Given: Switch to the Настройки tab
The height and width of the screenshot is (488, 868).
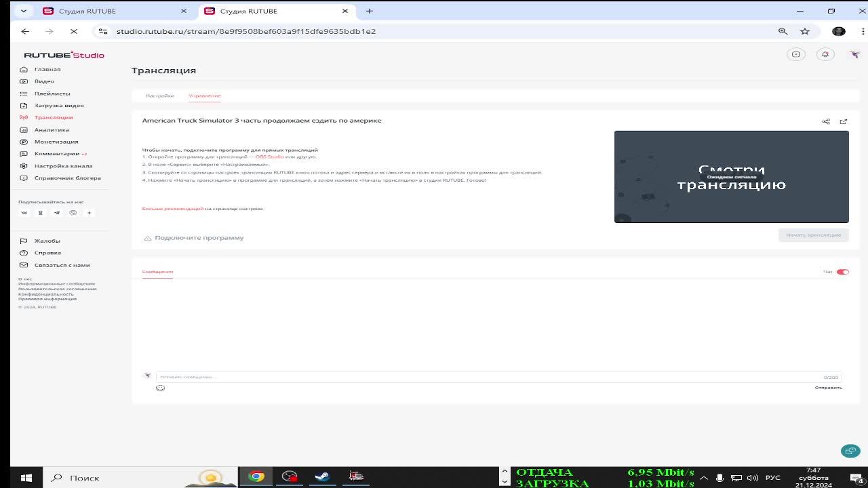Looking at the screenshot, I should pos(160,96).
